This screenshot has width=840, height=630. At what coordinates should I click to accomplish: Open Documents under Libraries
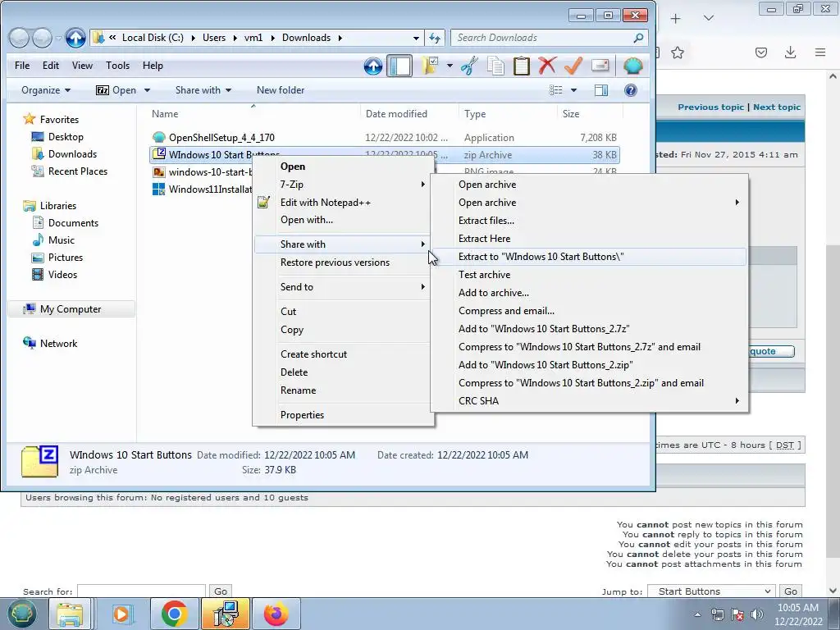73,223
